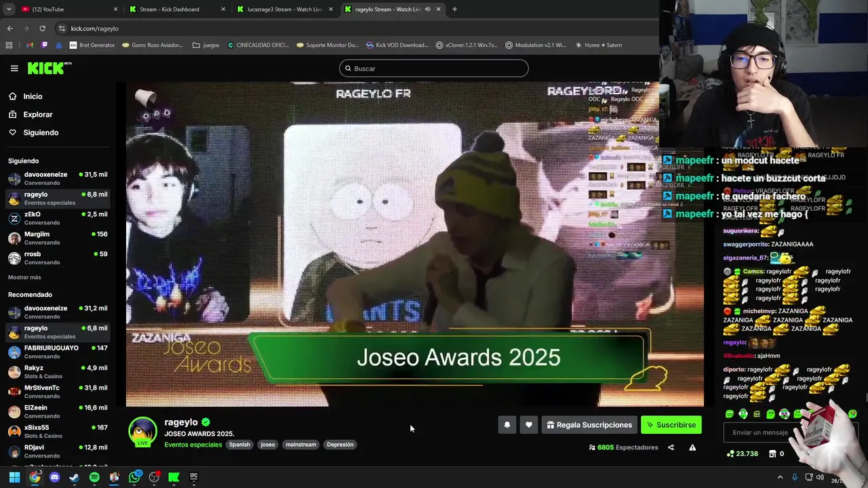Open the juegos bookmarks folder
This screenshot has width=868, height=488.
(x=206, y=45)
